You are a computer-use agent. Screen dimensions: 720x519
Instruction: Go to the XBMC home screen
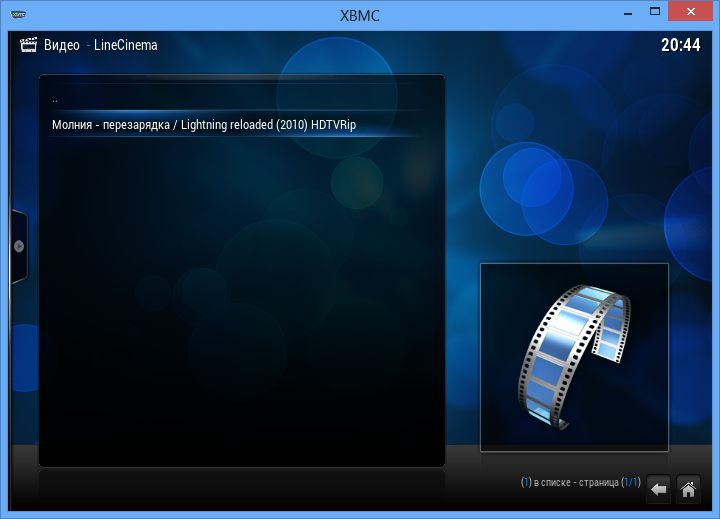(x=688, y=489)
